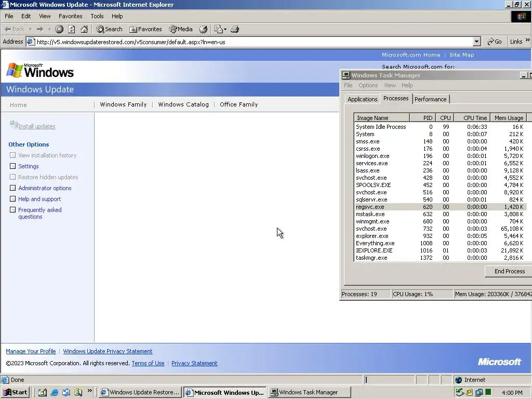The height and width of the screenshot is (399, 532).
Task: Click the End Process button
Action: (x=509, y=271)
